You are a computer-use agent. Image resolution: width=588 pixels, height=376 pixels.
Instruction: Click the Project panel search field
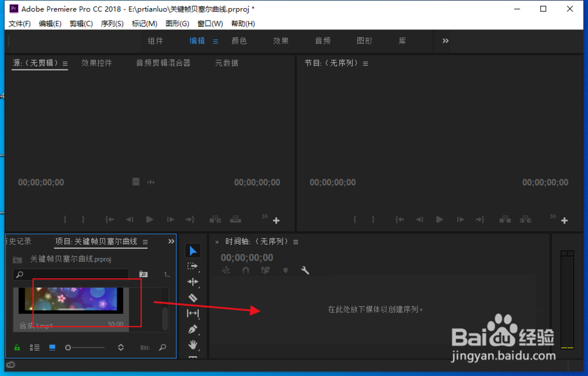tap(71, 274)
